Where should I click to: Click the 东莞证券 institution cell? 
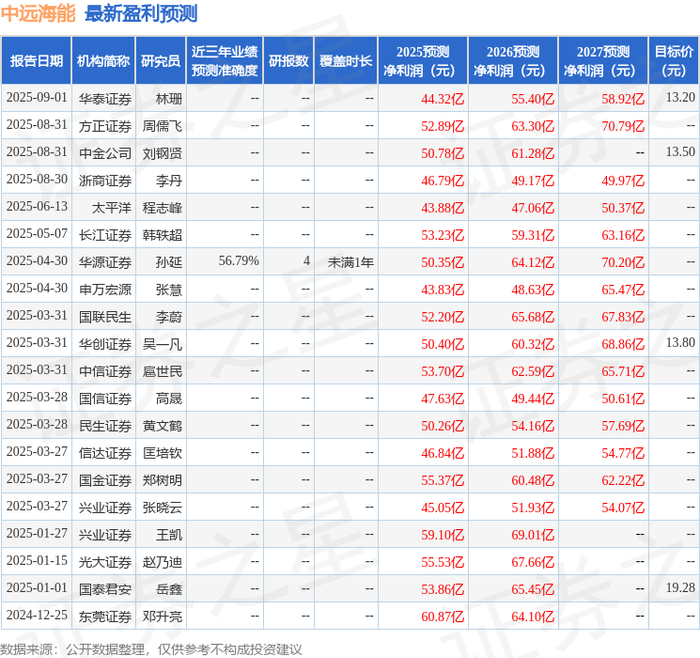[105, 616]
